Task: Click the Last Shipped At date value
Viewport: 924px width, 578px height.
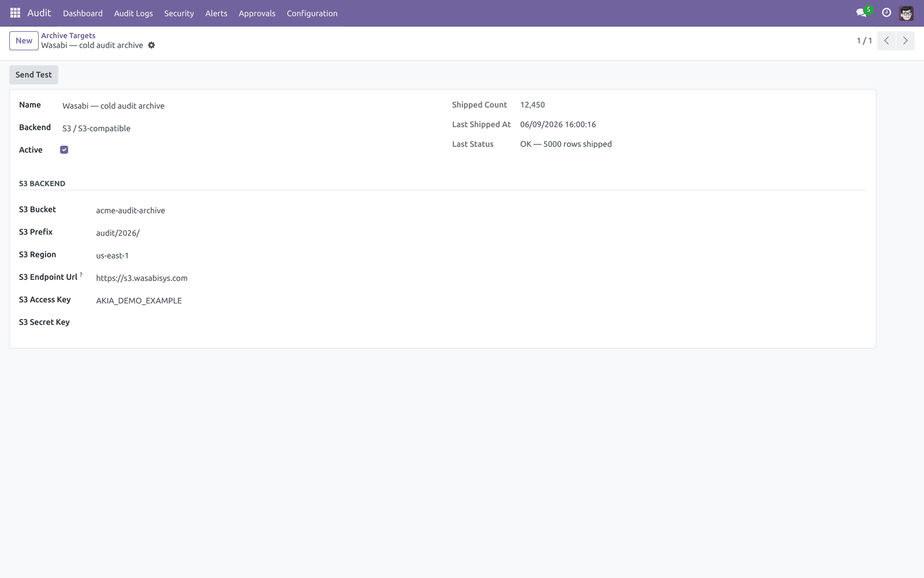Action: pyautogui.click(x=558, y=124)
